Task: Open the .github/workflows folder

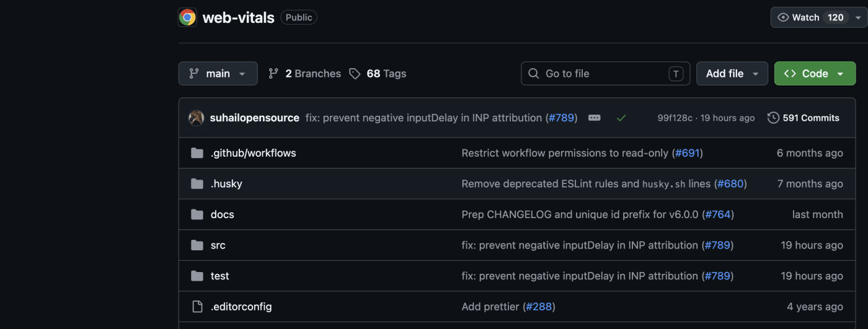Action: [253, 153]
